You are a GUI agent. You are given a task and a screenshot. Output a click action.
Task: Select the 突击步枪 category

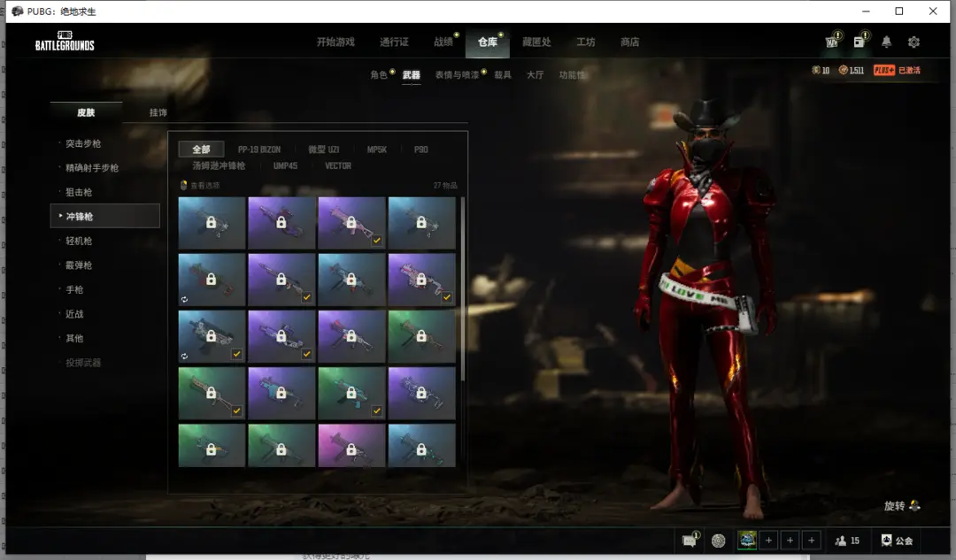(83, 143)
